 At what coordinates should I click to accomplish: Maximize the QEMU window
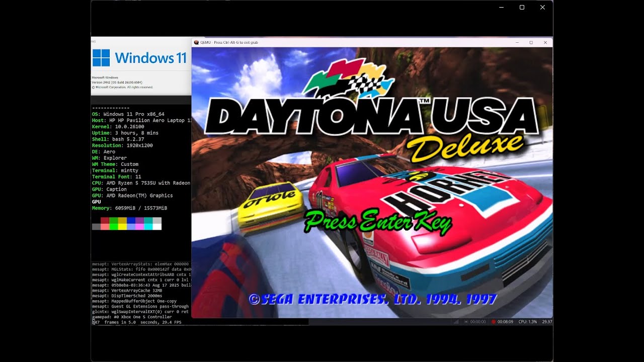[x=531, y=43]
